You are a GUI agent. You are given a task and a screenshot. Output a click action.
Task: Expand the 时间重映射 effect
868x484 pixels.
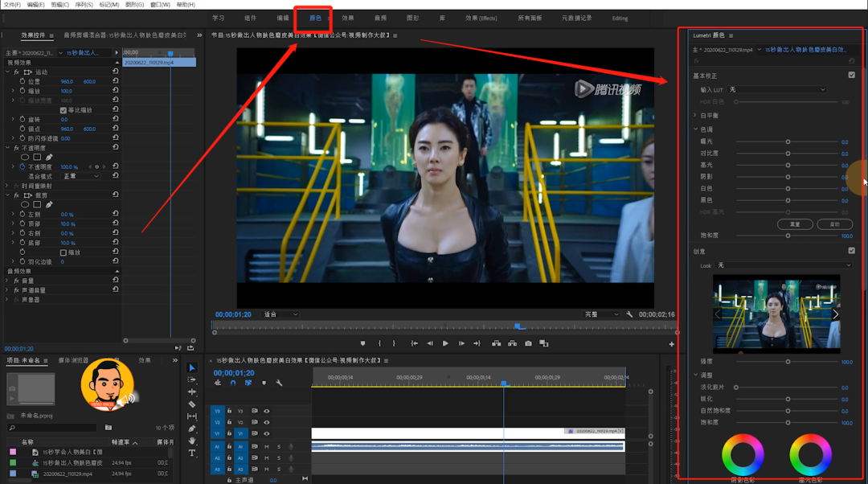point(7,186)
